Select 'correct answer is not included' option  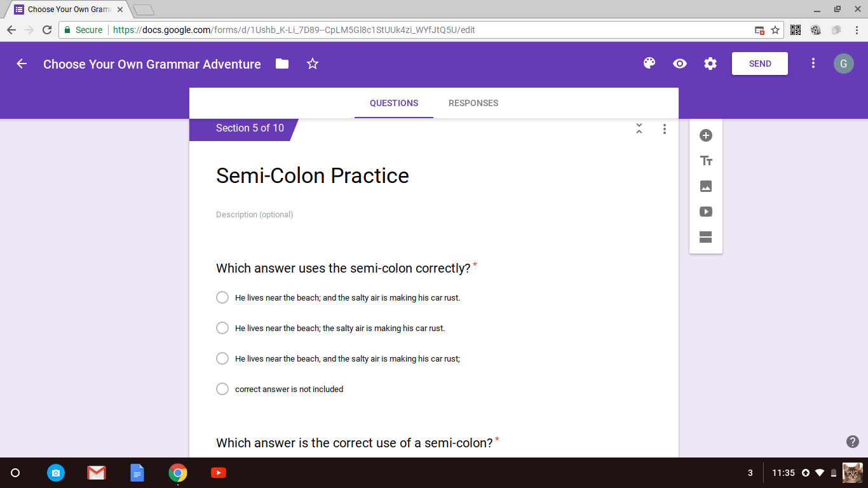pos(280,389)
